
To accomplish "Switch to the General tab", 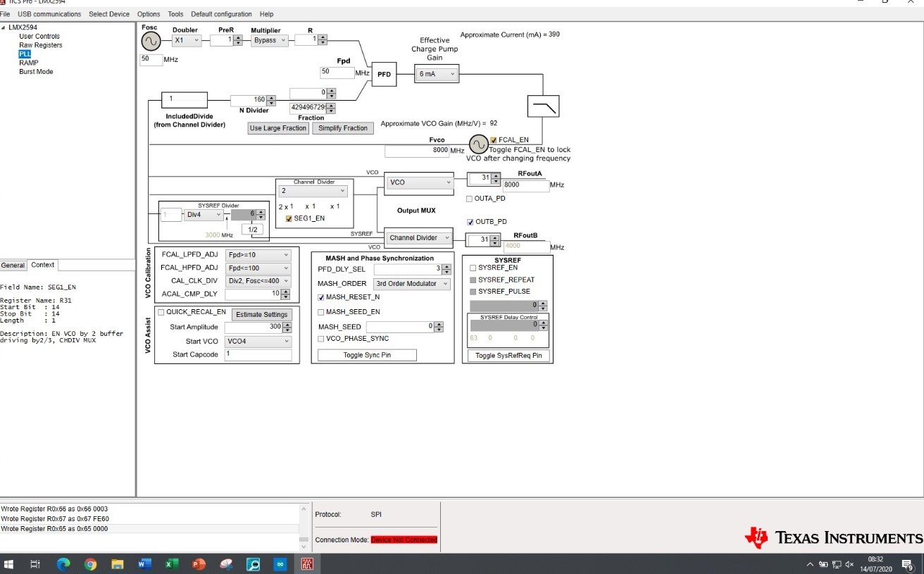I will tap(13, 266).
